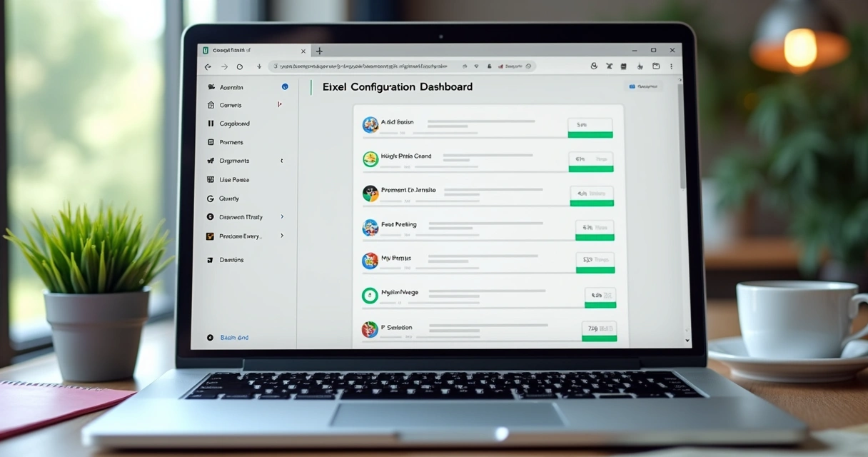The height and width of the screenshot is (457, 868).
Task: Collapse the Drgrmants sidebar arrow
Action: (281, 161)
